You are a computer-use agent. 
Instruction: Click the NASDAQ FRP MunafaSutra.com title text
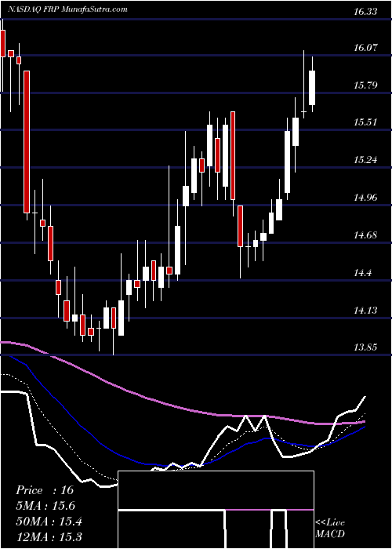coord(67,9)
